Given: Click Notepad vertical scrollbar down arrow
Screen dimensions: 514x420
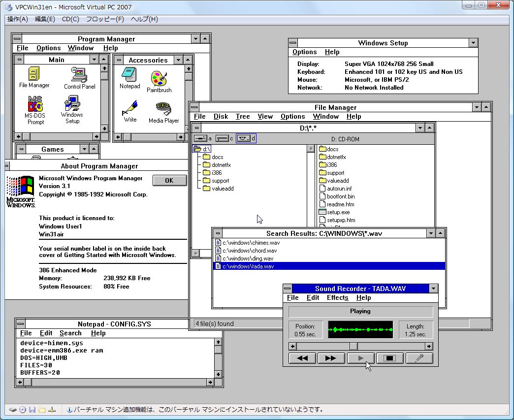Looking at the screenshot, I should tap(218, 374).
